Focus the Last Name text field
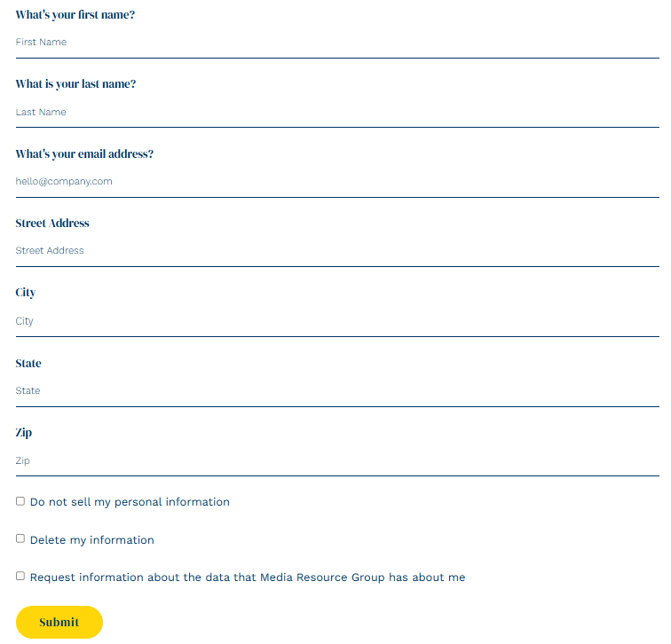Screen dimensions: 671x644 coord(337,113)
